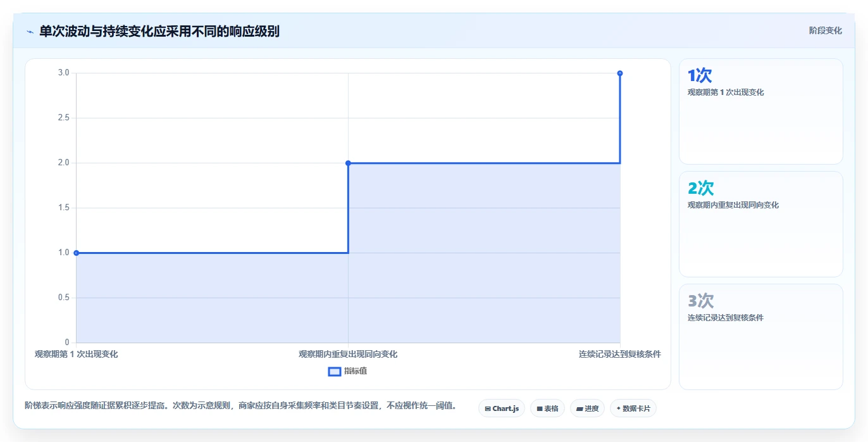Click y-axis tick label 2.5
The height and width of the screenshot is (442, 868).
[63, 118]
